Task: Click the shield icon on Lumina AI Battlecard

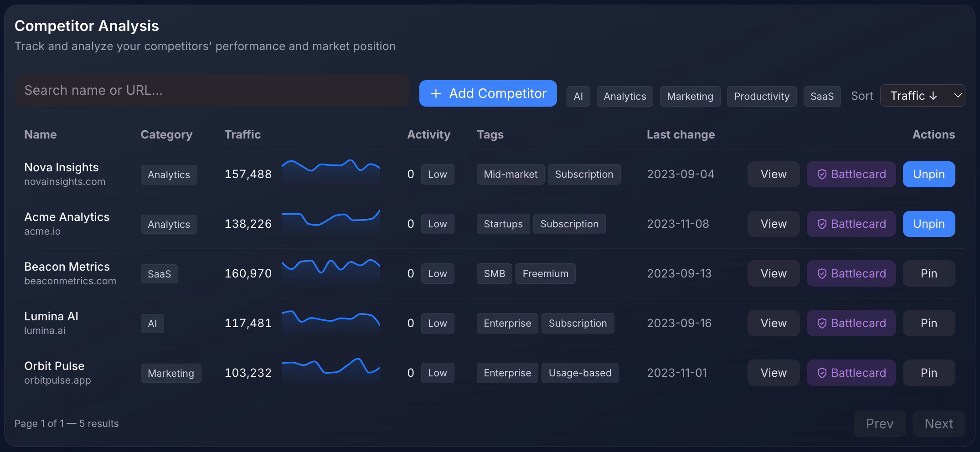Action: pyautogui.click(x=822, y=324)
